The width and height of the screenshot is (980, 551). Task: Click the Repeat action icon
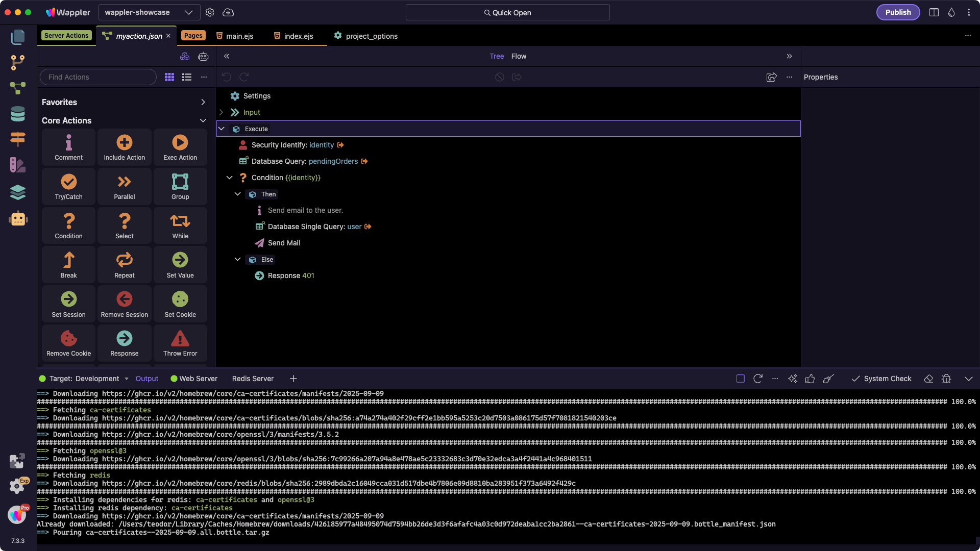coord(124,260)
